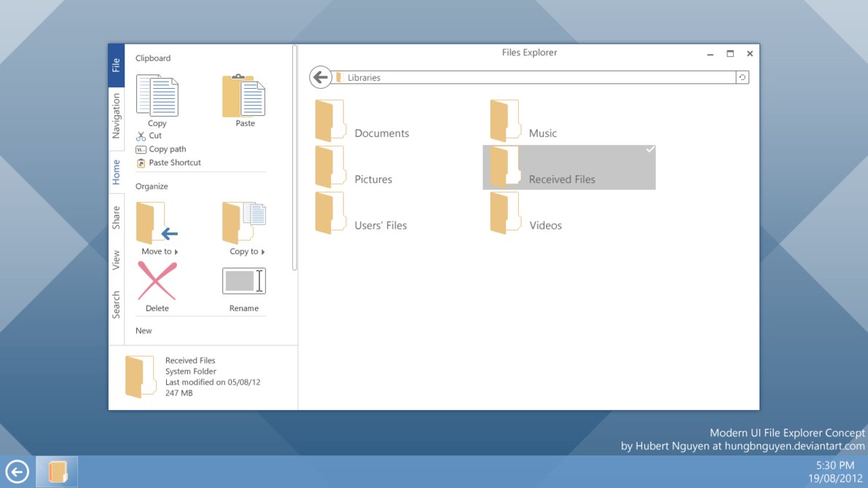868x488 pixels.
Task: Click the Music folder name
Action: tap(542, 133)
